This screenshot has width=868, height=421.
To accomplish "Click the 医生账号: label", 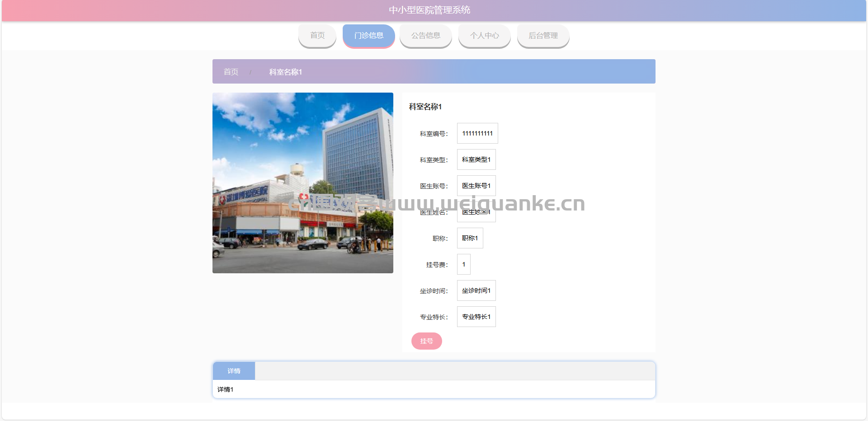I will click(434, 186).
